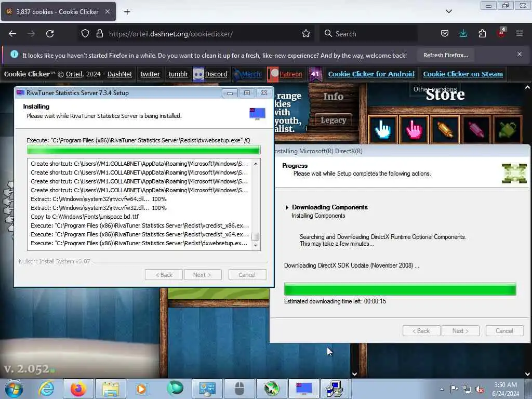
Task: Dismiss the Firefox refresh notification bar
Action: coord(519,54)
